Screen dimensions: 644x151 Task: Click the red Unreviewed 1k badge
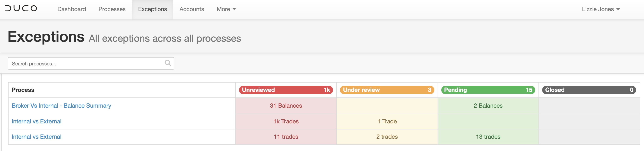[286, 90]
